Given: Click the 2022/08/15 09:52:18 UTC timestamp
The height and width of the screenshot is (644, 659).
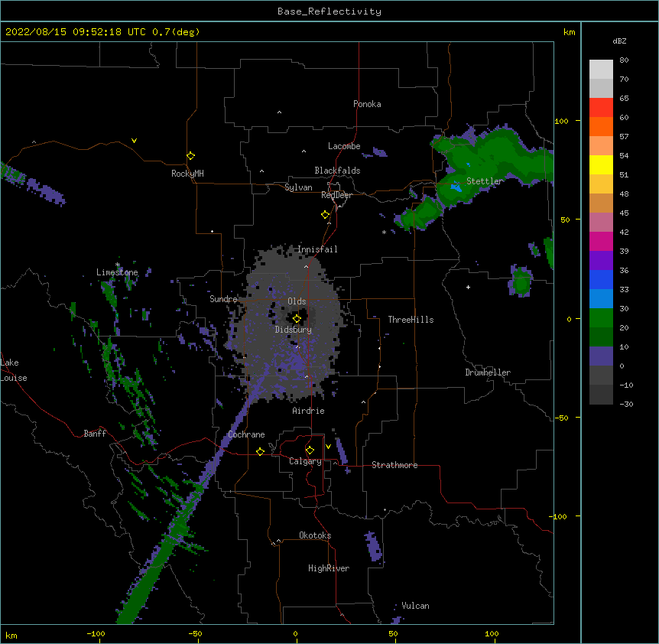Looking at the screenshot, I should [76, 32].
